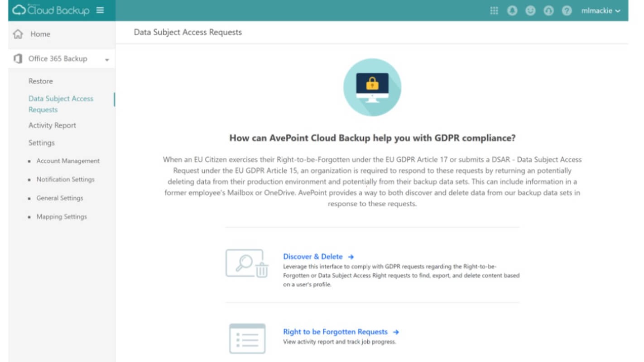The image size is (644, 362).
Task: Click the arrow after Discover & Delete
Action: 351,257
